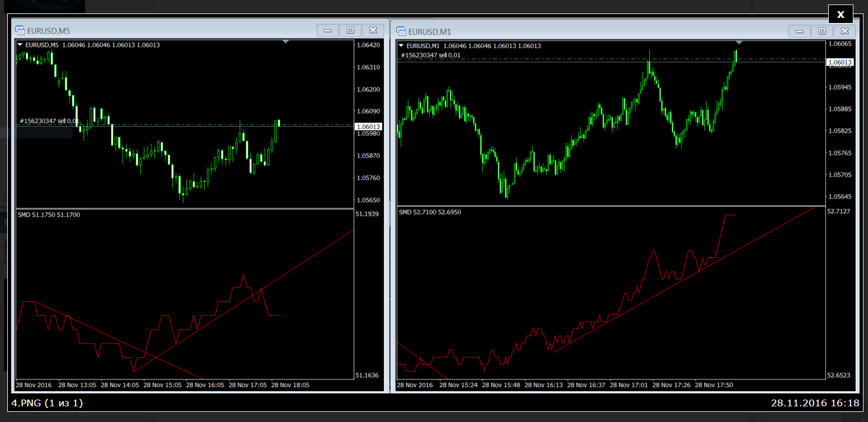The height and width of the screenshot is (422, 868).
Task: Click the SMD 51.1750 51.1700 indicator label
Action: point(49,215)
